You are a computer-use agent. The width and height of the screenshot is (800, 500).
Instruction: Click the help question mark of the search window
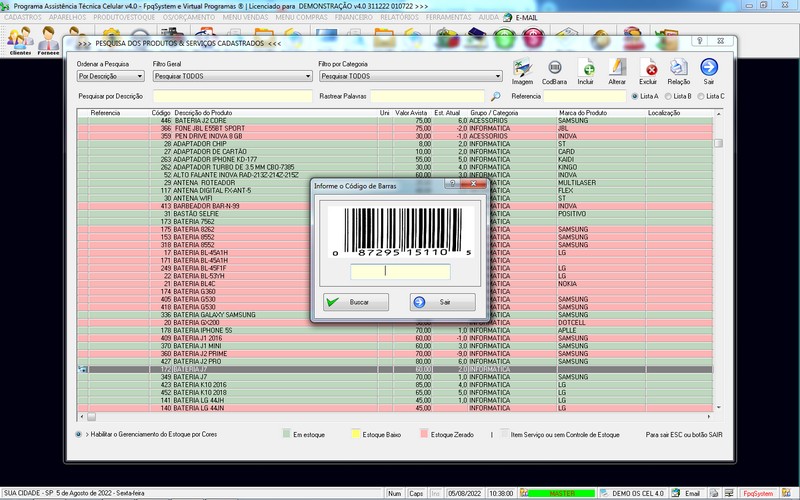699,41
